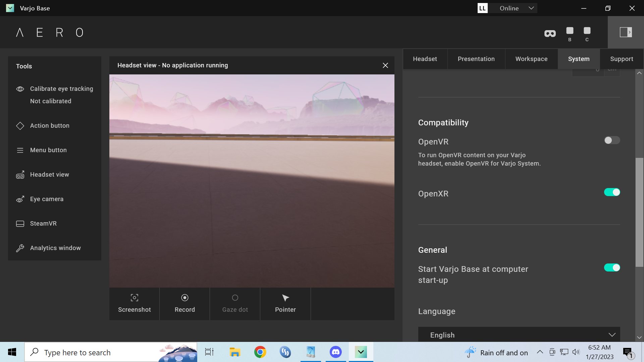Click the Eye camera icon in Tools
This screenshot has height=362, width=644.
[x=20, y=199]
